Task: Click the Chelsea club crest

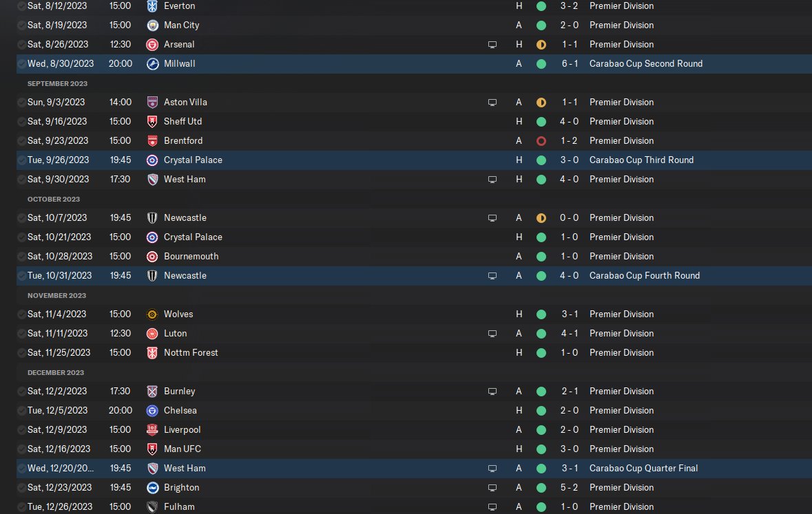Action: tap(152, 410)
